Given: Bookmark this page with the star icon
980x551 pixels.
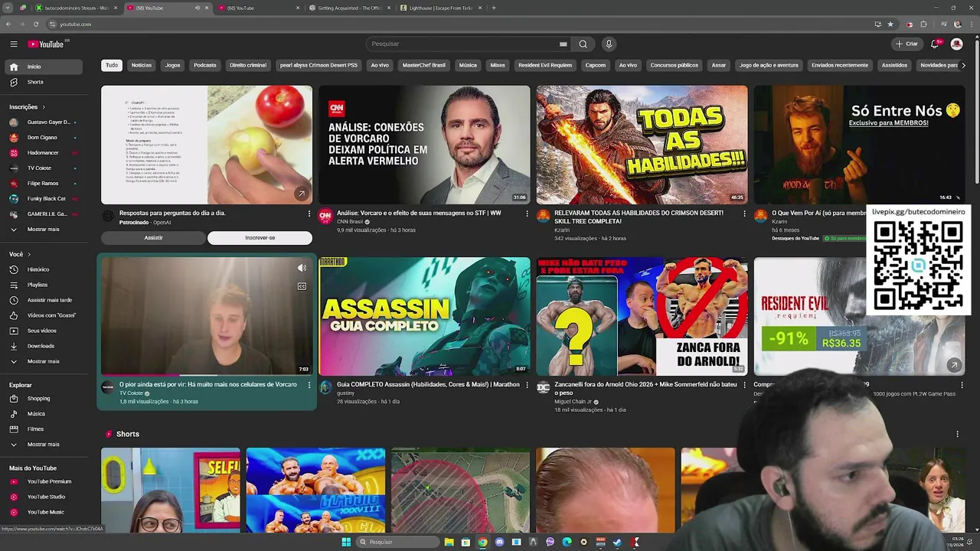Looking at the screenshot, I should [x=890, y=24].
